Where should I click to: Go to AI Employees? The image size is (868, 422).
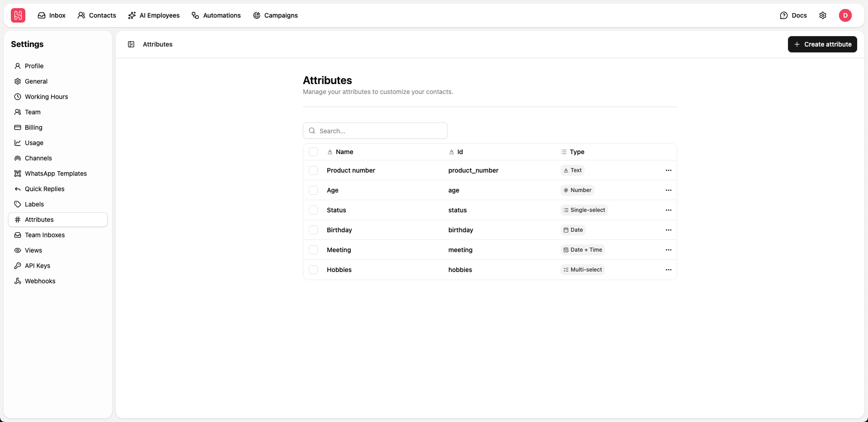[154, 15]
